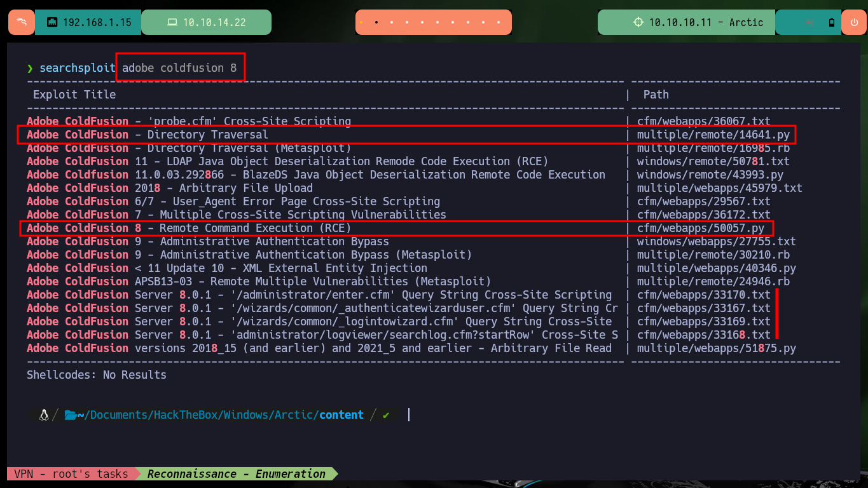Switch to the last workspace dot
This screenshot has height=488, width=868.
tap(499, 22)
